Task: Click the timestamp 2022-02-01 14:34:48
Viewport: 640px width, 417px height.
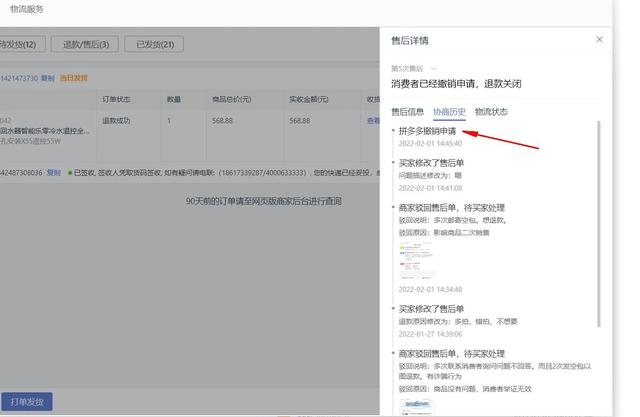Action: (x=430, y=289)
